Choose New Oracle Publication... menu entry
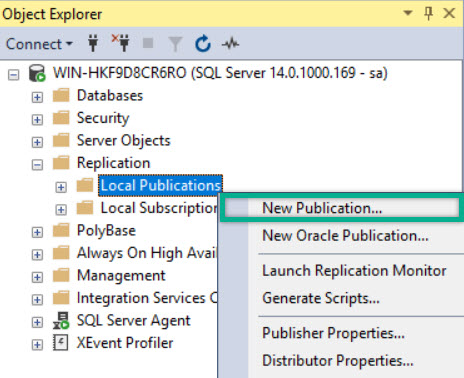This screenshot has width=464, height=378. (345, 236)
